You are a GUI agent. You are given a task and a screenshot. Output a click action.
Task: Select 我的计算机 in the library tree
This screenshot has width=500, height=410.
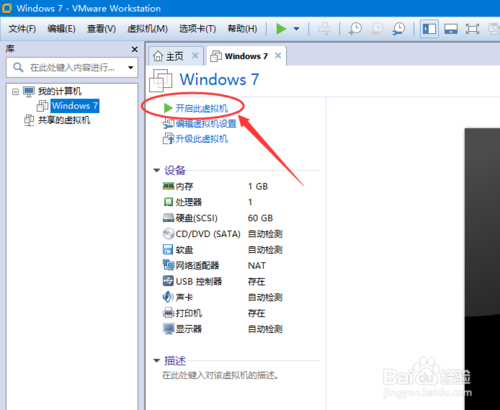point(59,91)
